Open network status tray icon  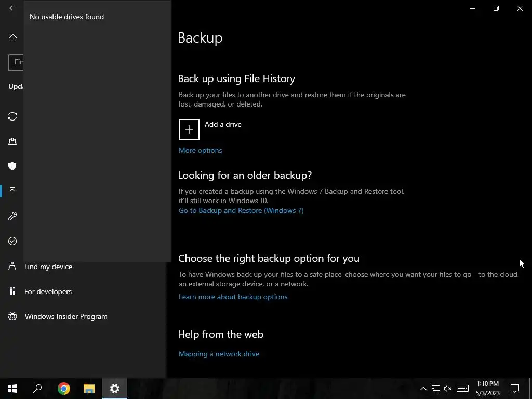pos(436,389)
